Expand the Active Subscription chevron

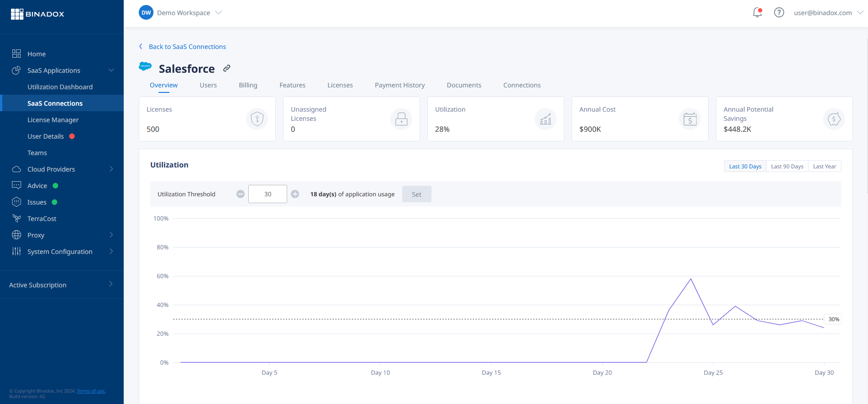point(111,284)
